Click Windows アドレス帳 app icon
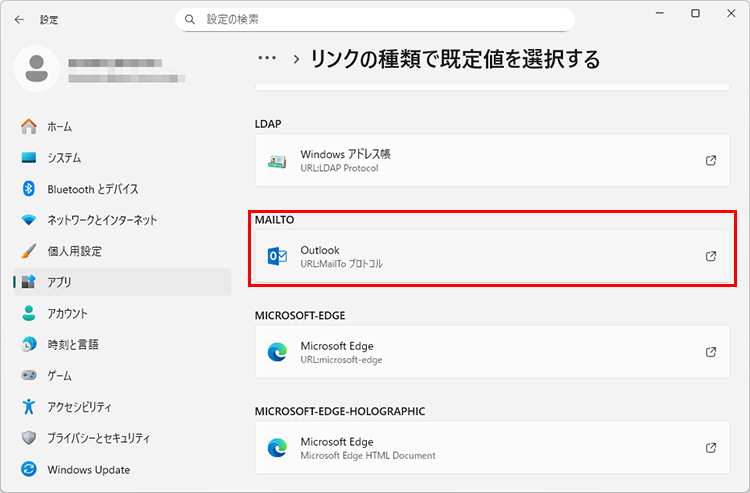This screenshot has height=493, width=750. [277, 161]
